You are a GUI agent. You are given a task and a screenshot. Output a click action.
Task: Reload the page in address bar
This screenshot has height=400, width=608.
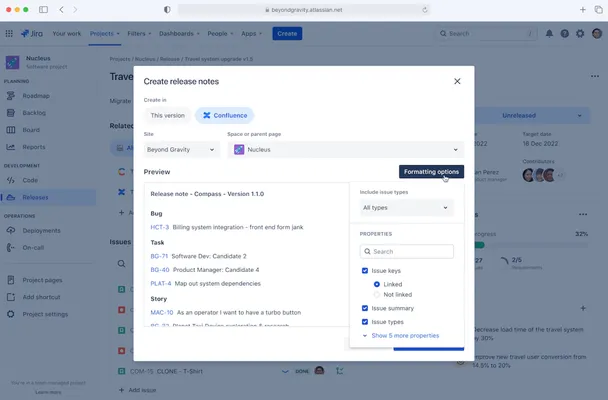coord(425,10)
